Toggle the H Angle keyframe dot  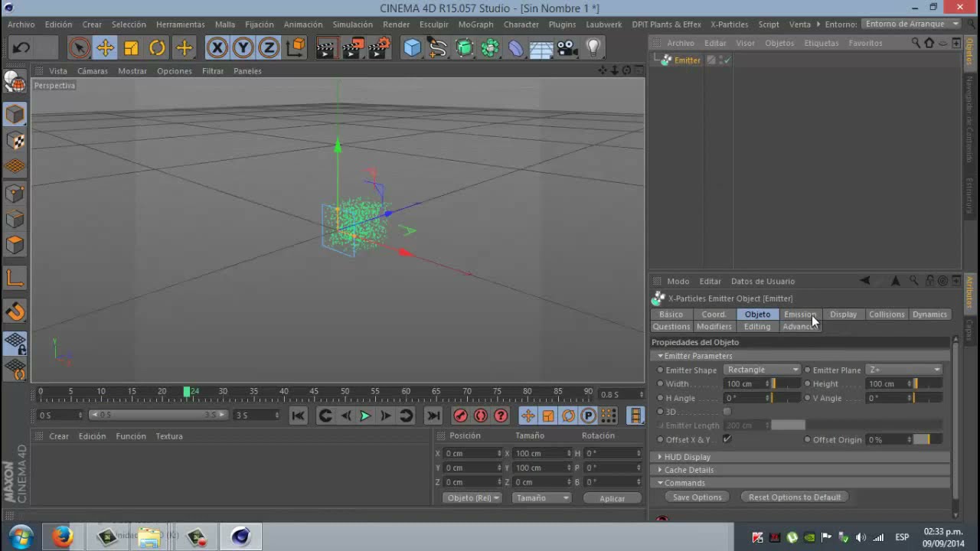coord(661,398)
